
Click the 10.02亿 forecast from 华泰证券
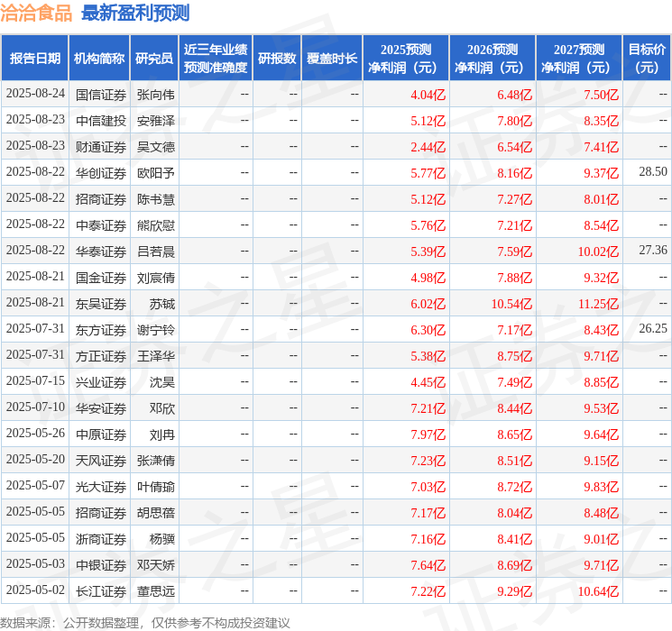[598, 251]
